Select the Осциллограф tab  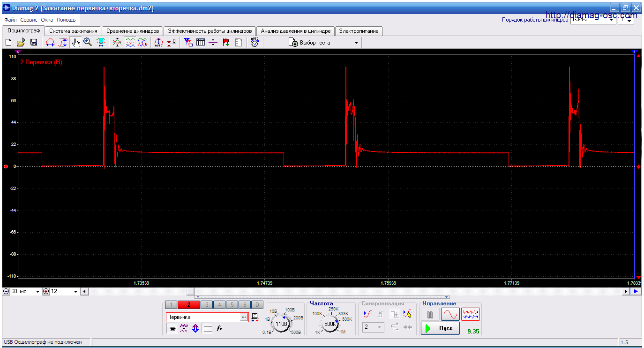pyautogui.click(x=23, y=30)
